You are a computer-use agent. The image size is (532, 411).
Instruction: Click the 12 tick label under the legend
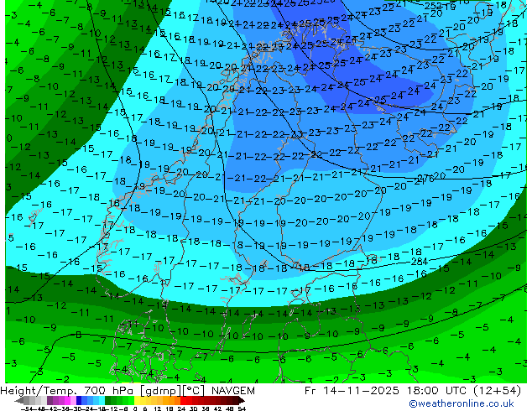[158, 408]
